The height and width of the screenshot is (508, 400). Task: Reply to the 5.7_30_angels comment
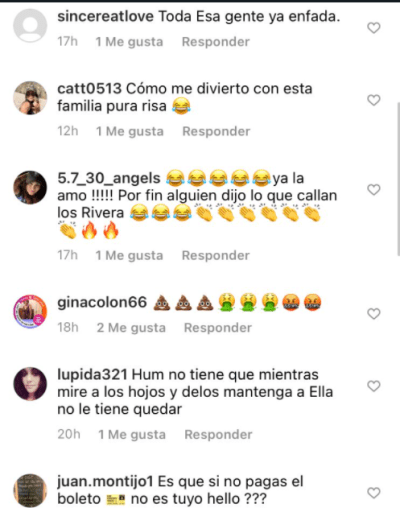(216, 255)
